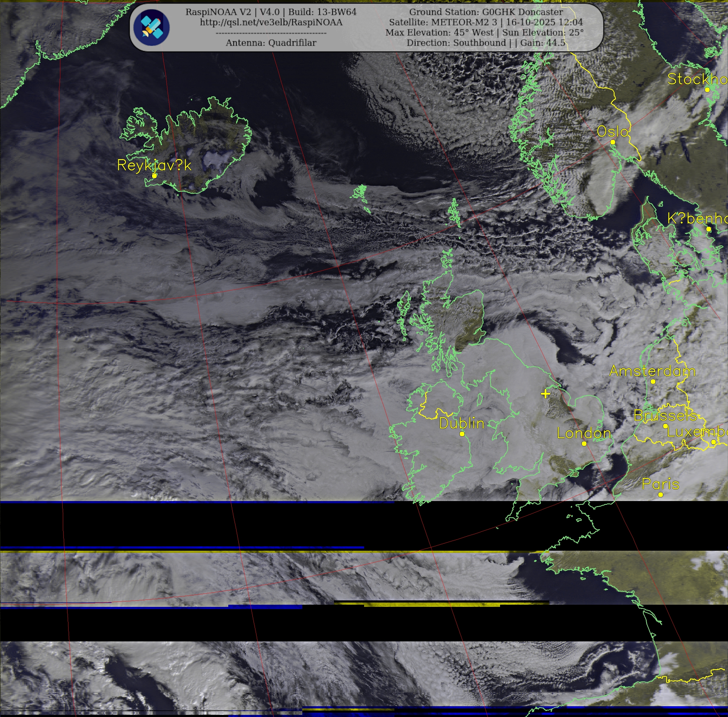Click the Ground Station G0GHK Doncaster text
The image size is (728, 717).
(x=486, y=12)
